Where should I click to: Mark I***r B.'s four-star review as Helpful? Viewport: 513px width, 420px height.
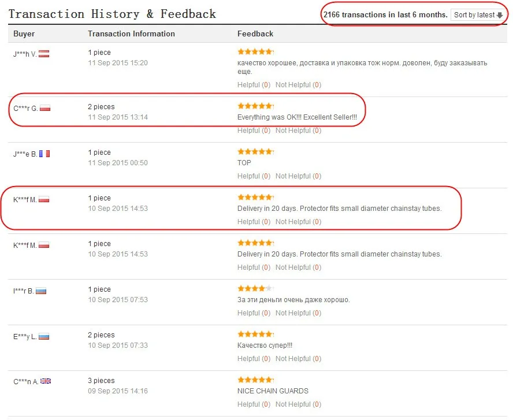coord(254,313)
